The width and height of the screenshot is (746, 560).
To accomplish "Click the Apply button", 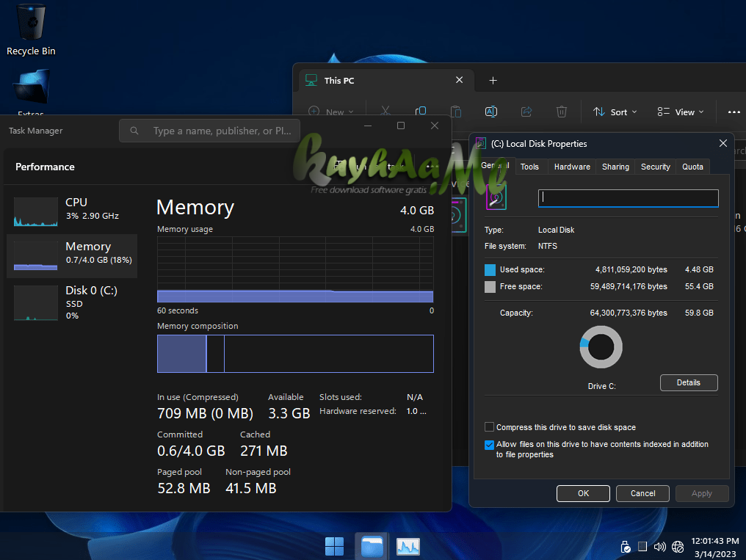I will click(702, 493).
